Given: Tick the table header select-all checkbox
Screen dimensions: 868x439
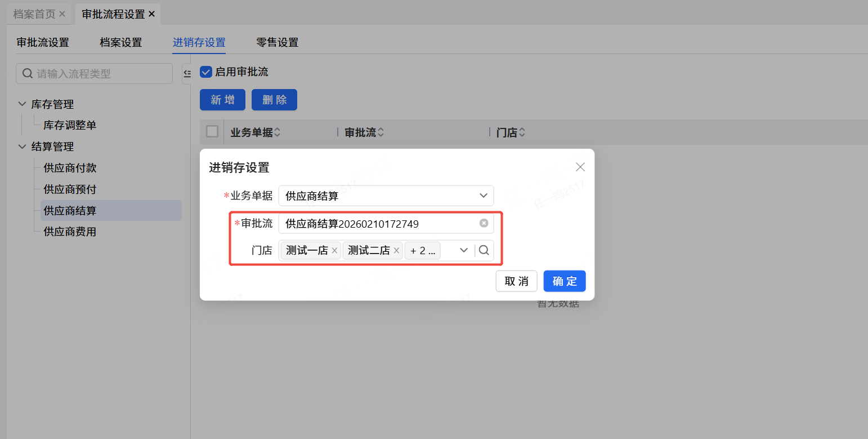Looking at the screenshot, I should [212, 131].
